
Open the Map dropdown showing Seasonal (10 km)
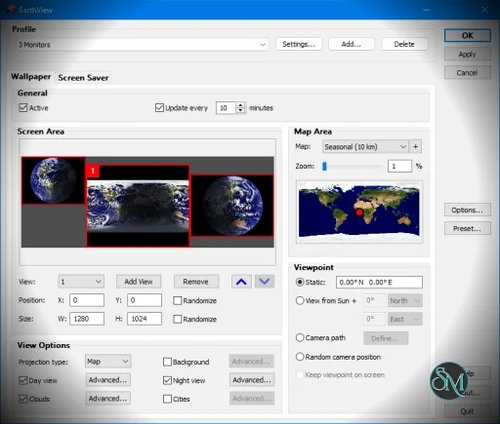[365, 147]
